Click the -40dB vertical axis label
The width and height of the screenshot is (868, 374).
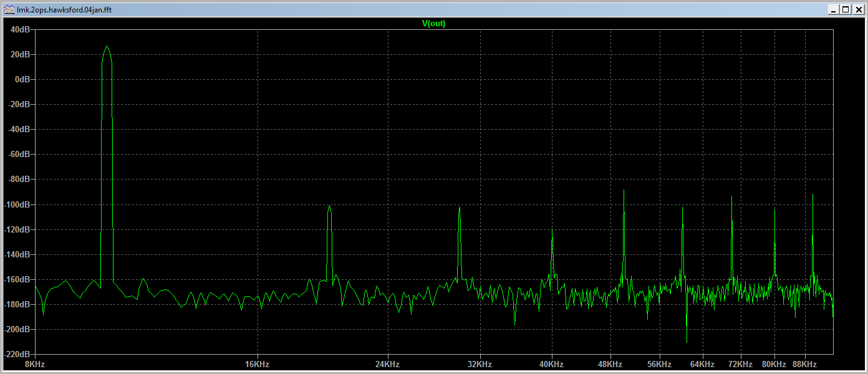tap(19, 130)
